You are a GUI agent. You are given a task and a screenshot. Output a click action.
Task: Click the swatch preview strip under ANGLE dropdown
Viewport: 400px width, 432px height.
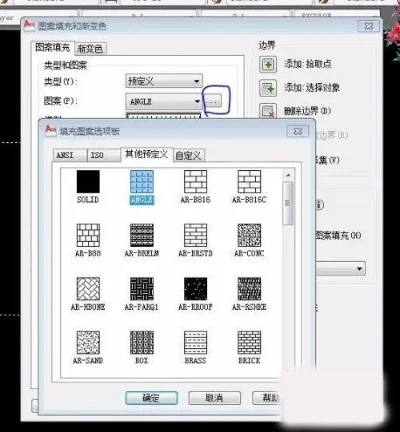(x=164, y=115)
